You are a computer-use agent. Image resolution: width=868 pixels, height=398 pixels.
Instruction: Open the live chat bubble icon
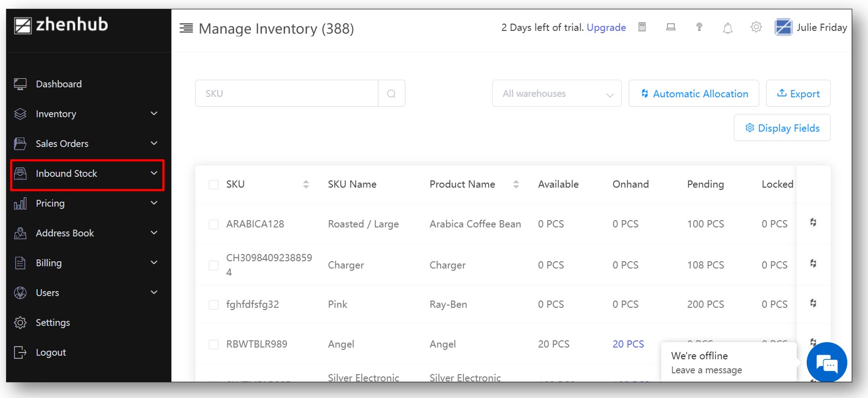(x=827, y=363)
